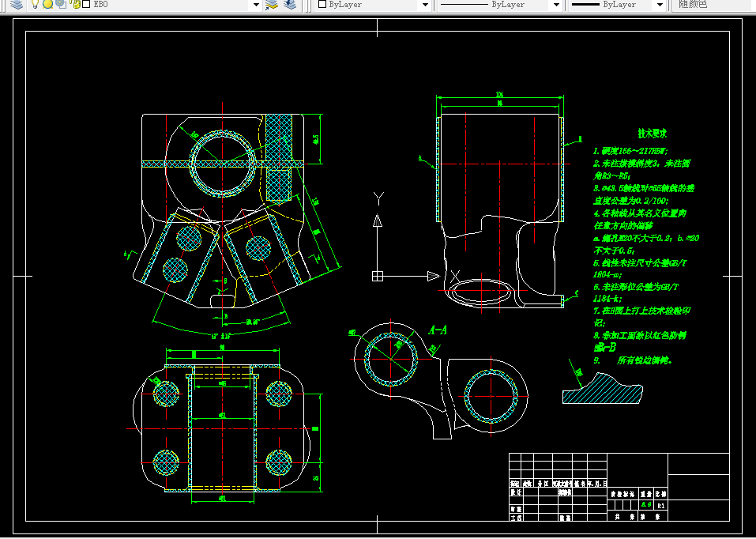Click Make Object's Layer Current icon

click(272, 4)
